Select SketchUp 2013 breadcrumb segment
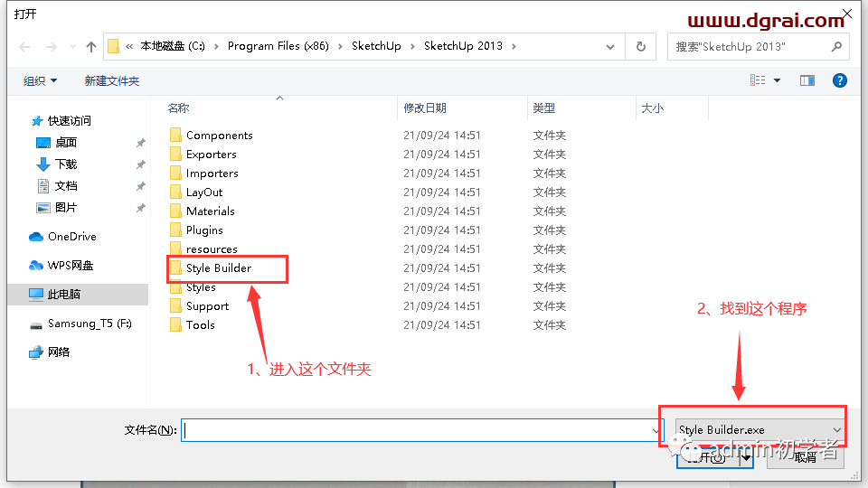Image resolution: width=868 pixels, height=488 pixels. click(463, 46)
